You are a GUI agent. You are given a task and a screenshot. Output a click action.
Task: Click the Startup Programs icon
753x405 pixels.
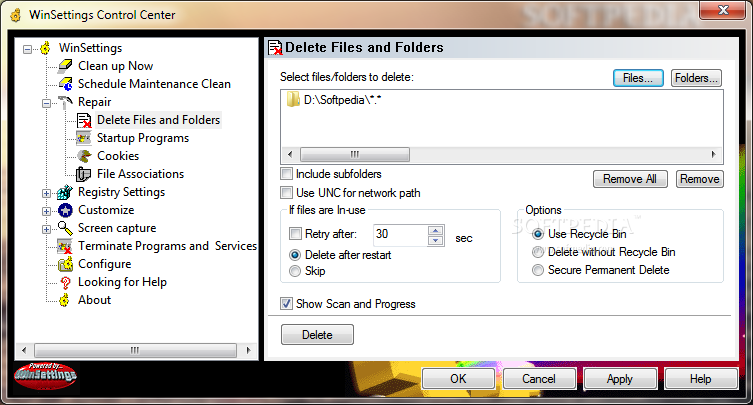[84, 138]
